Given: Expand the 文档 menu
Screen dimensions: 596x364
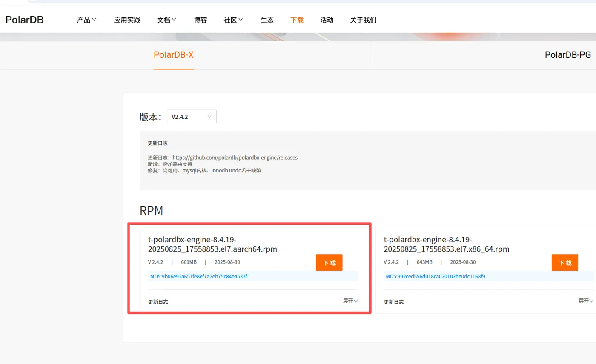Looking at the screenshot, I should tap(167, 20).
